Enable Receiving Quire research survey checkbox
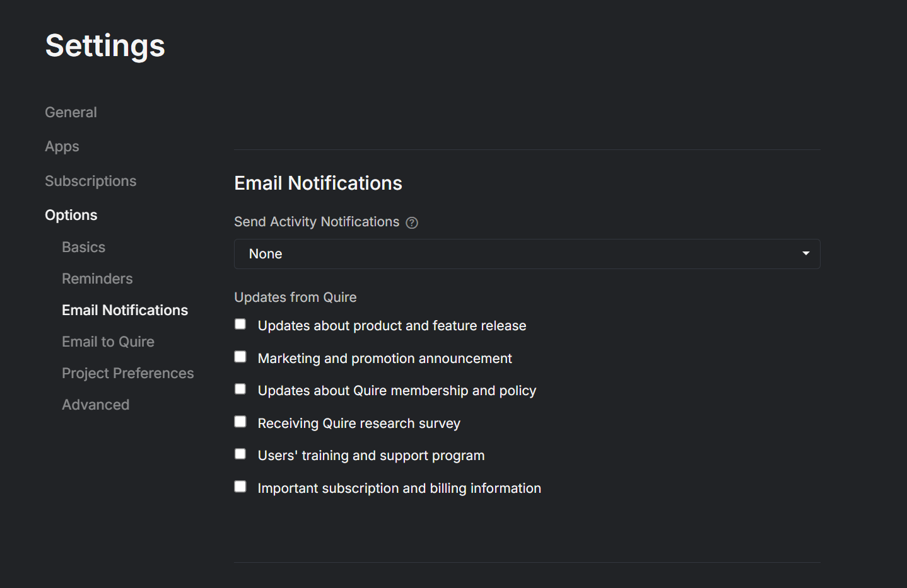 [240, 422]
